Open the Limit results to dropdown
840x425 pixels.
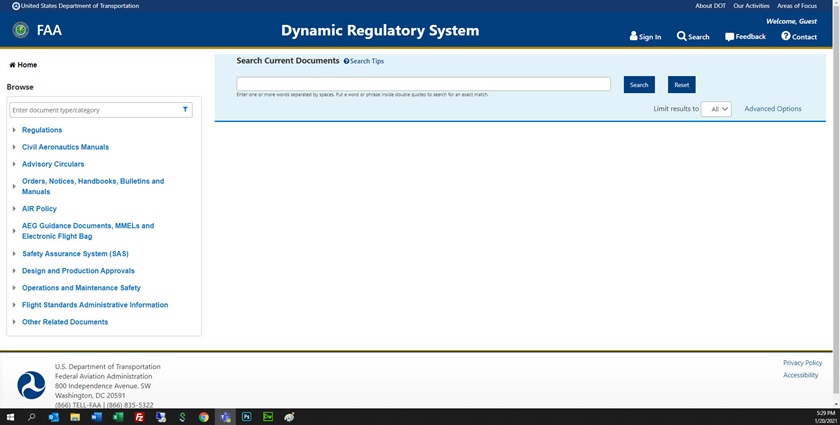pyautogui.click(x=716, y=109)
